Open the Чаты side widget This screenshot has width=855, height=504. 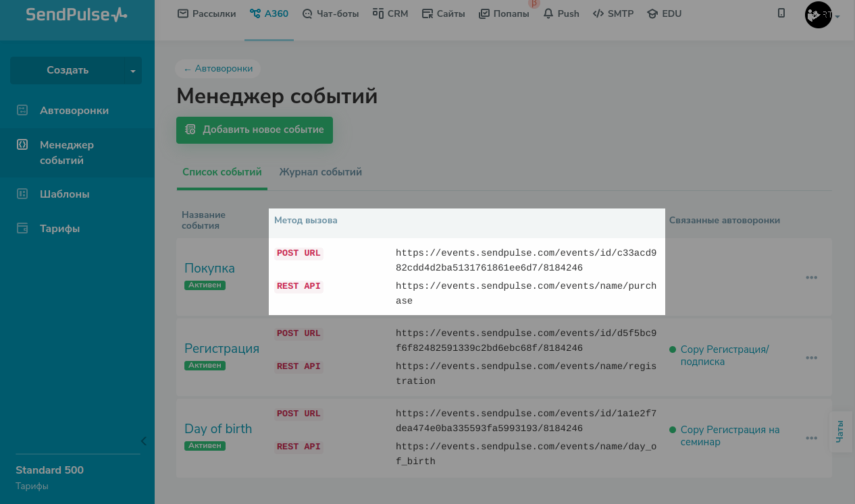tap(840, 431)
